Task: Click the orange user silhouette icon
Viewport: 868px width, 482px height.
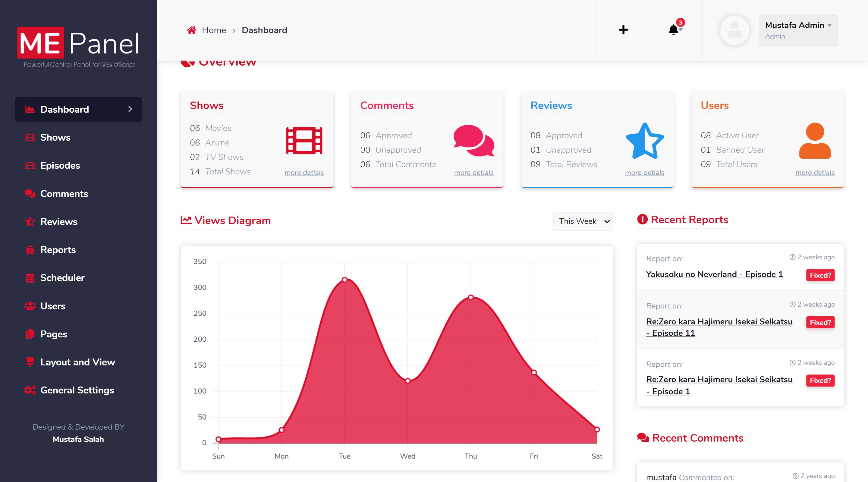Action: pos(814,140)
